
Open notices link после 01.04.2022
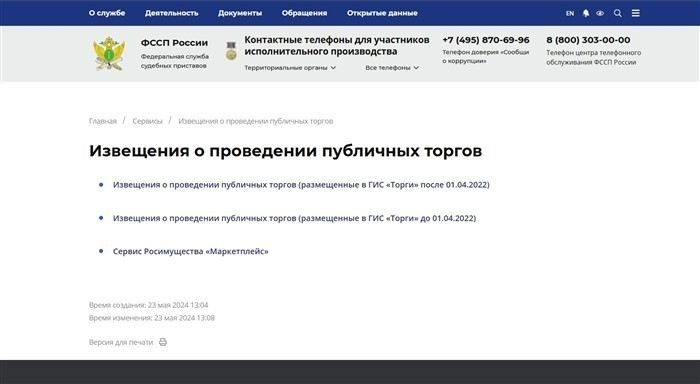[301, 185]
